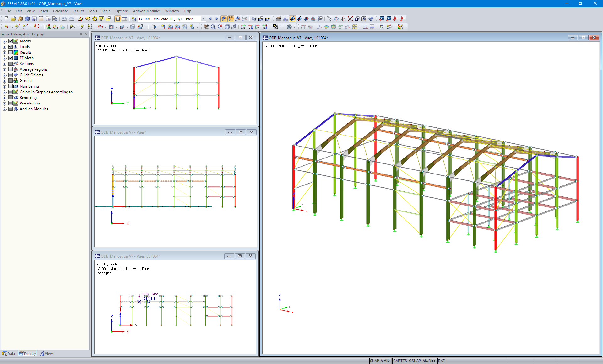The image size is (603, 364).
Task: Switch to the Views tab at bottom
Action: 49,353
